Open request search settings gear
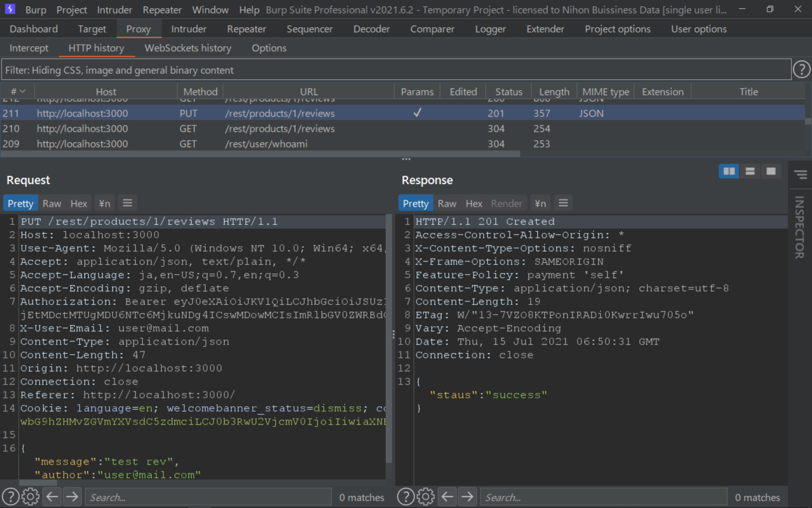 (x=30, y=496)
